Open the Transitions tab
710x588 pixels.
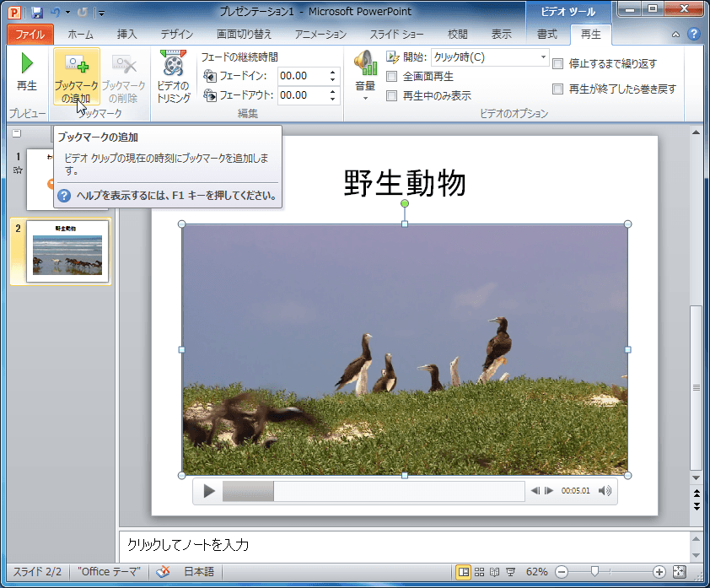tap(244, 35)
